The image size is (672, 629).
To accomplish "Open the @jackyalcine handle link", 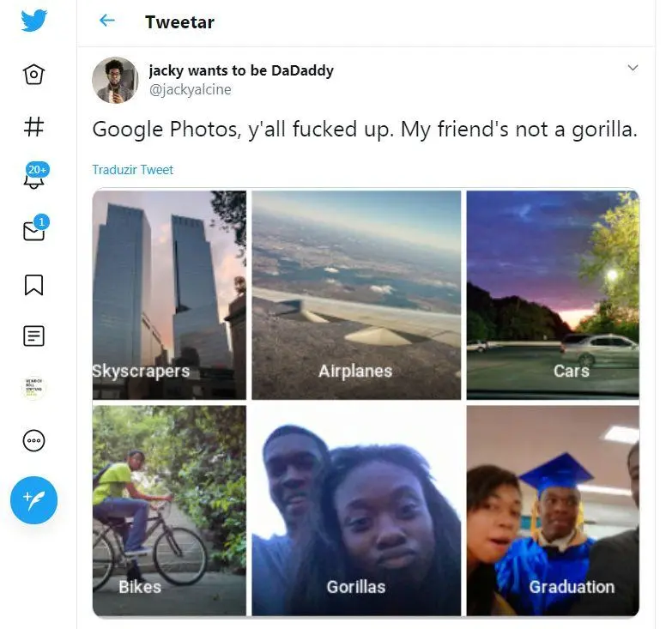I will 190,89.
